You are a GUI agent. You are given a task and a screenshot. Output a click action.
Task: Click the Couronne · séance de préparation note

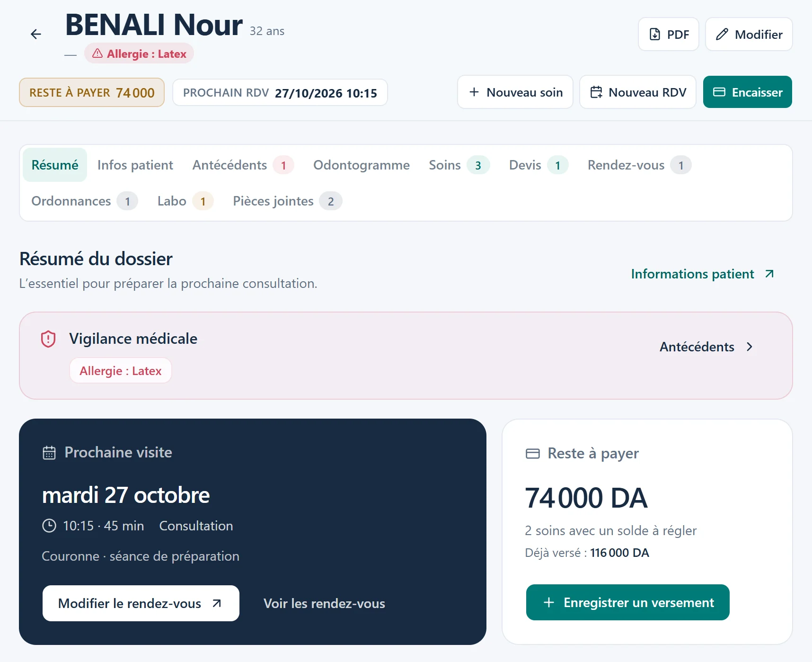click(x=141, y=556)
